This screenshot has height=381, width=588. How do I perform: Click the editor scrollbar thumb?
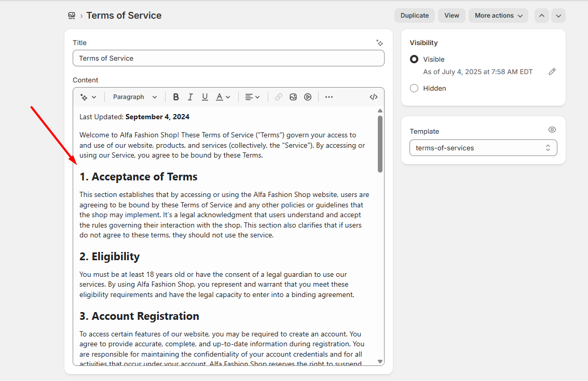(x=380, y=144)
